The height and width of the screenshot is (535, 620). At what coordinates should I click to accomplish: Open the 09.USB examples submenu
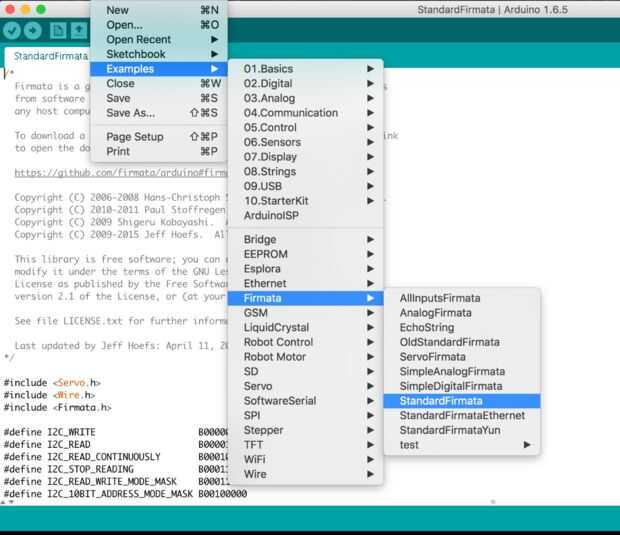[305, 186]
